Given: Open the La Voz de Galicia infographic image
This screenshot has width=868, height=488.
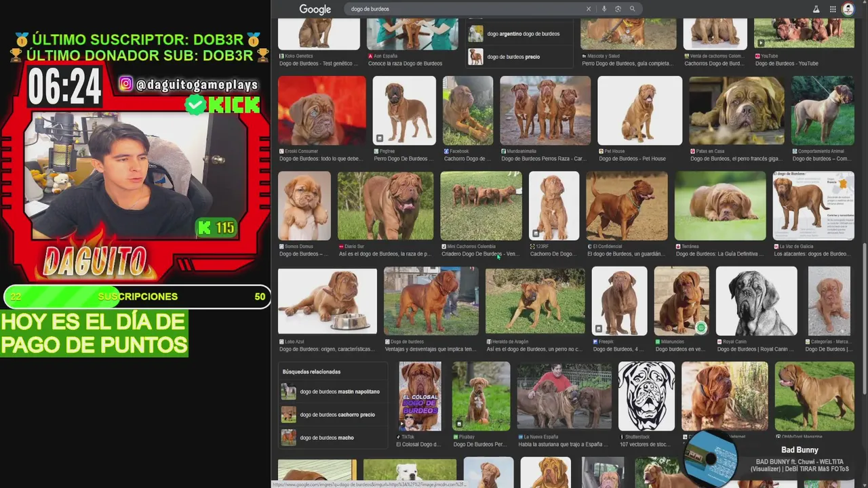Looking at the screenshot, I should click(x=814, y=206).
